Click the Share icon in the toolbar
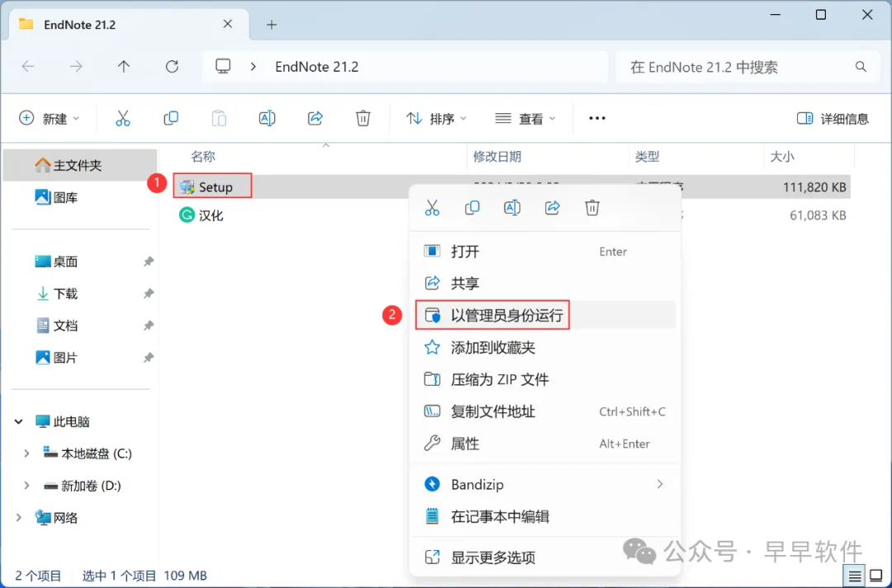 316,118
